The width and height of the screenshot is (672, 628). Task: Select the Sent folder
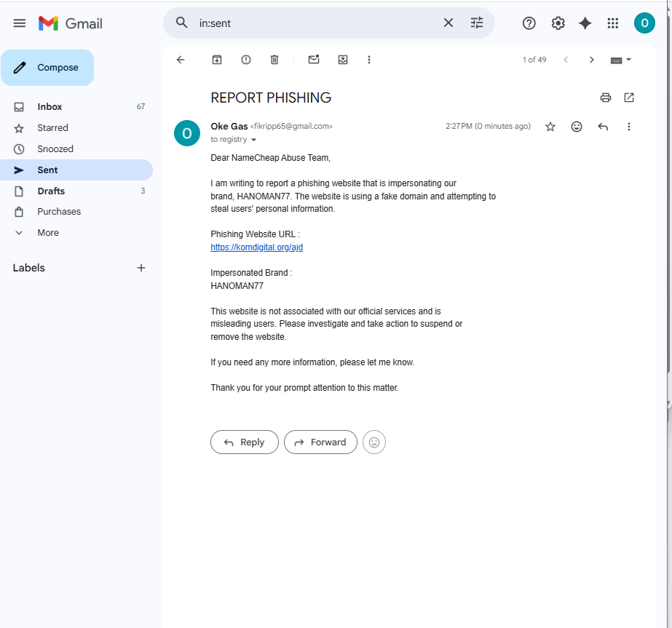(x=76, y=170)
